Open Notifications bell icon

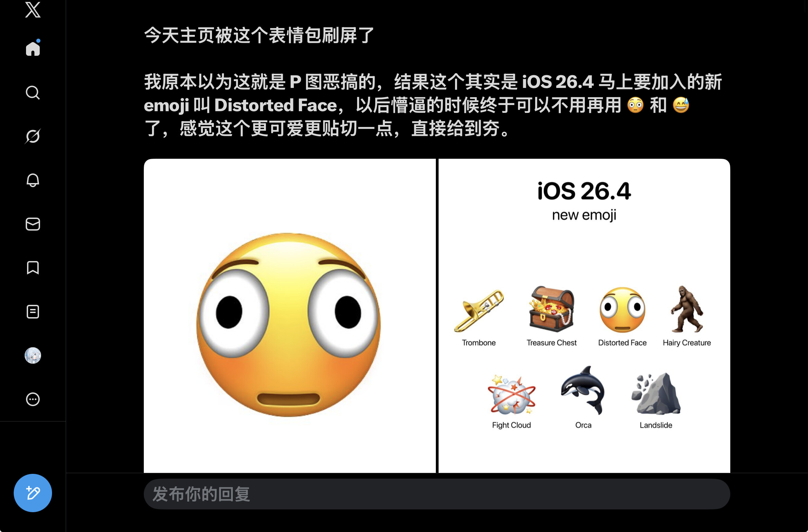33,180
